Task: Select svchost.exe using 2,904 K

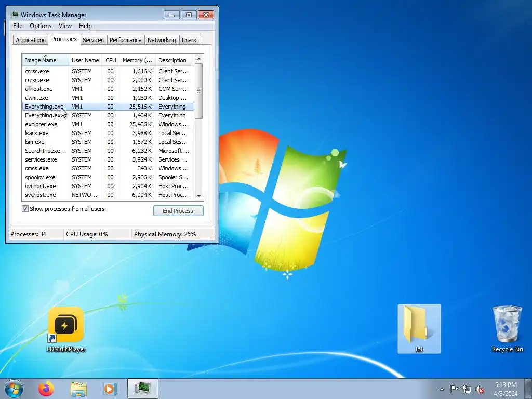Action: tap(108, 186)
